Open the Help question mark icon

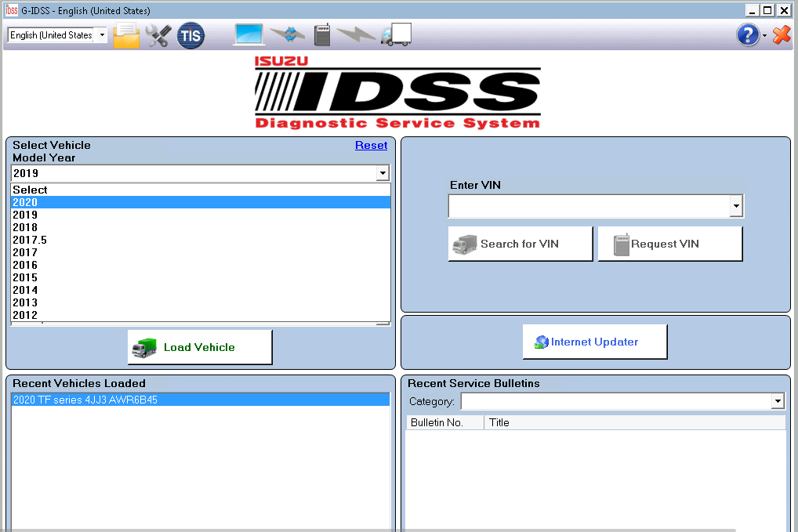coord(746,34)
